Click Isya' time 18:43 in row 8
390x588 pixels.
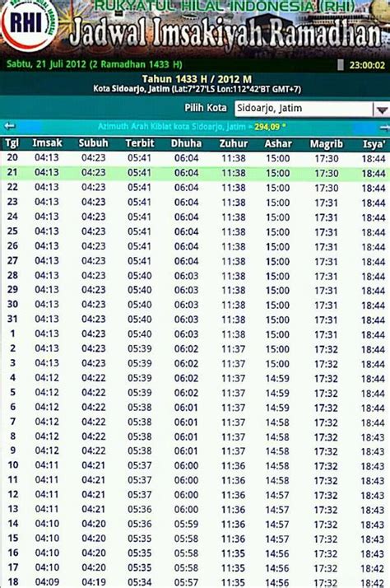click(x=373, y=437)
